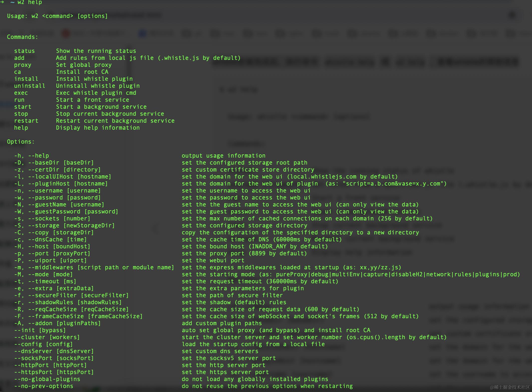Click 'set the webui port' description
Screen dimensions: 532x392
click(213, 260)
